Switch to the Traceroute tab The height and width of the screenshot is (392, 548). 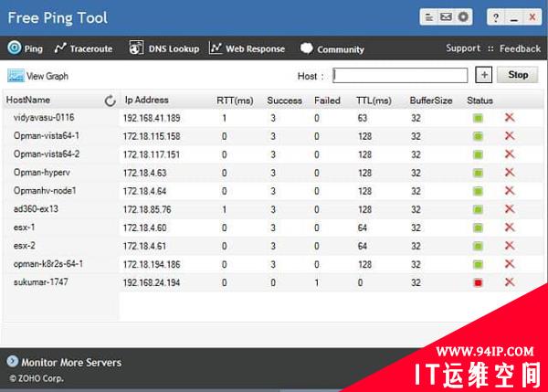[83, 48]
